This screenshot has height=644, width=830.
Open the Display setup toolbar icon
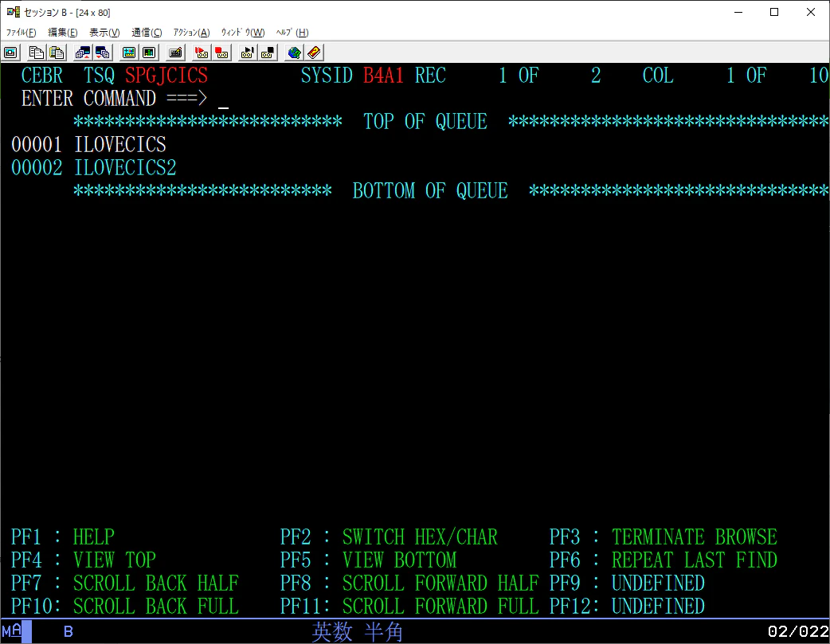tap(129, 53)
